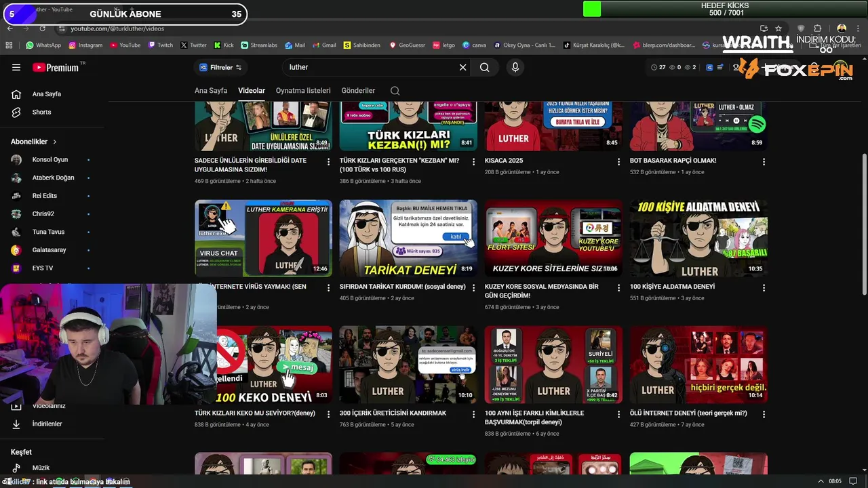Open title '300 İÇERİK ÜRETİCİSİNİ KANDIRMAK'

pos(393,413)
